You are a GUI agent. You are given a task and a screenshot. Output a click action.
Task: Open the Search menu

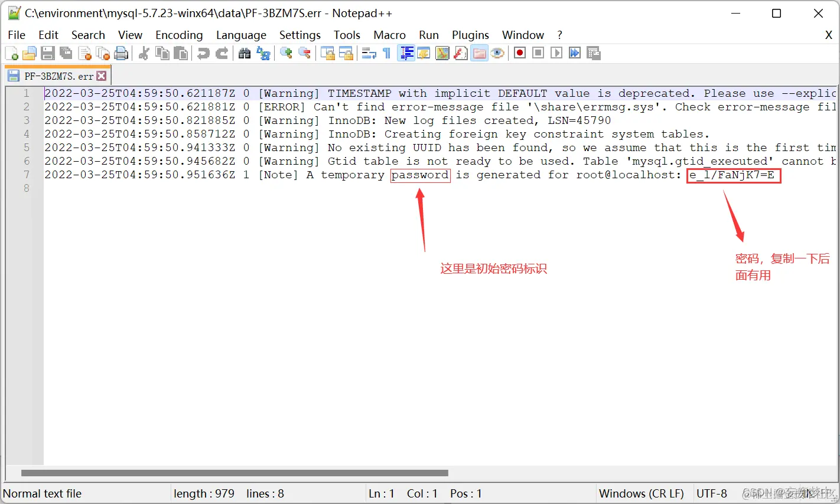(x=88, y=35)
